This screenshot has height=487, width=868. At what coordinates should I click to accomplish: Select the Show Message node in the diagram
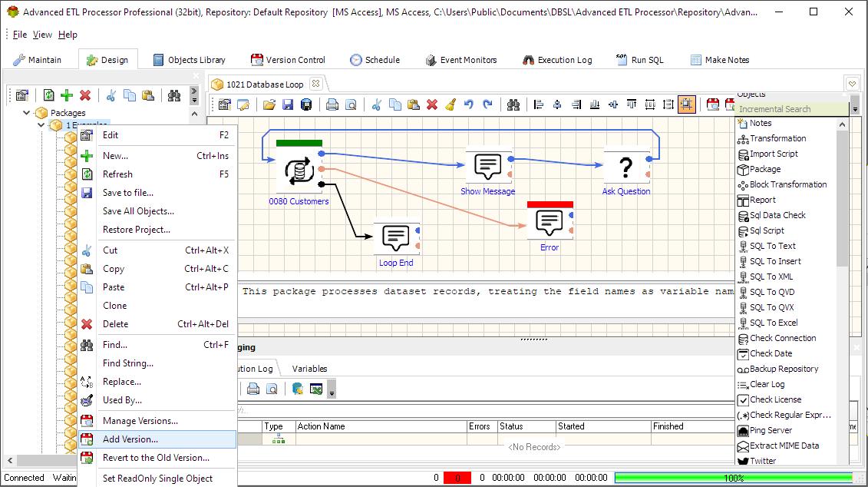(x=487, y=166)
